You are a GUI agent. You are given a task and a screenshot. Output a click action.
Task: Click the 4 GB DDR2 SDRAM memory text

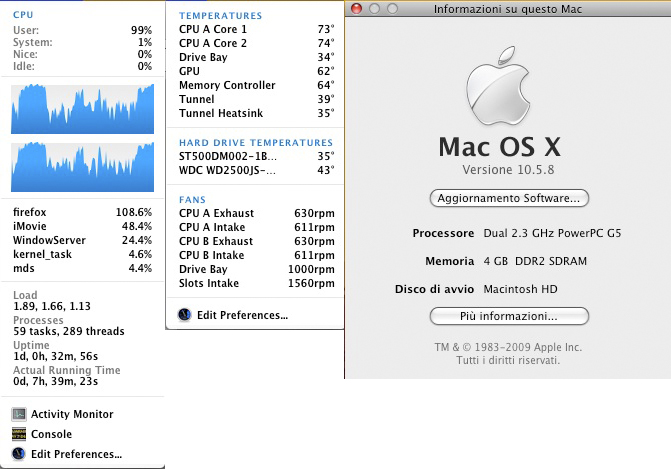535,261
